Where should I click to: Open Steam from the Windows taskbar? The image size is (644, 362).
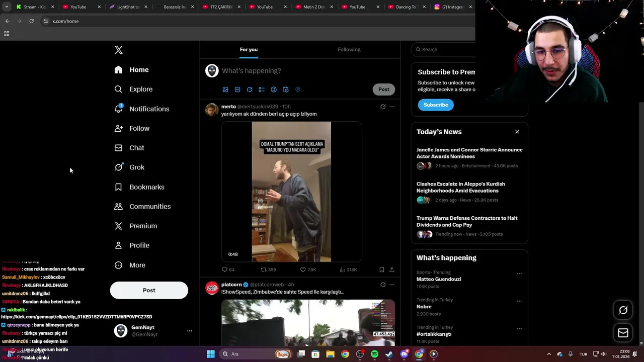(x=389, y=354)
